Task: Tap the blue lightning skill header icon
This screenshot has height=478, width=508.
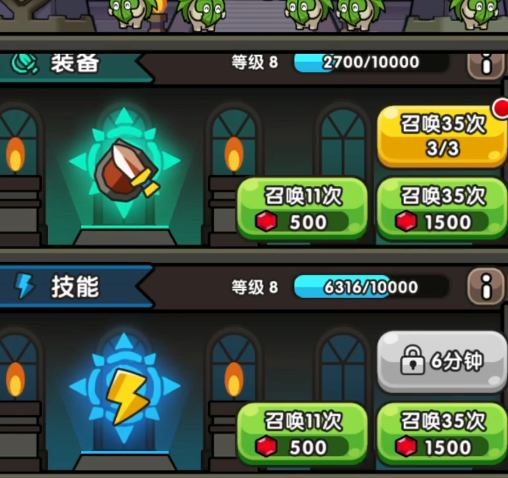Action: pyautogui.click(x=25, y=286)
